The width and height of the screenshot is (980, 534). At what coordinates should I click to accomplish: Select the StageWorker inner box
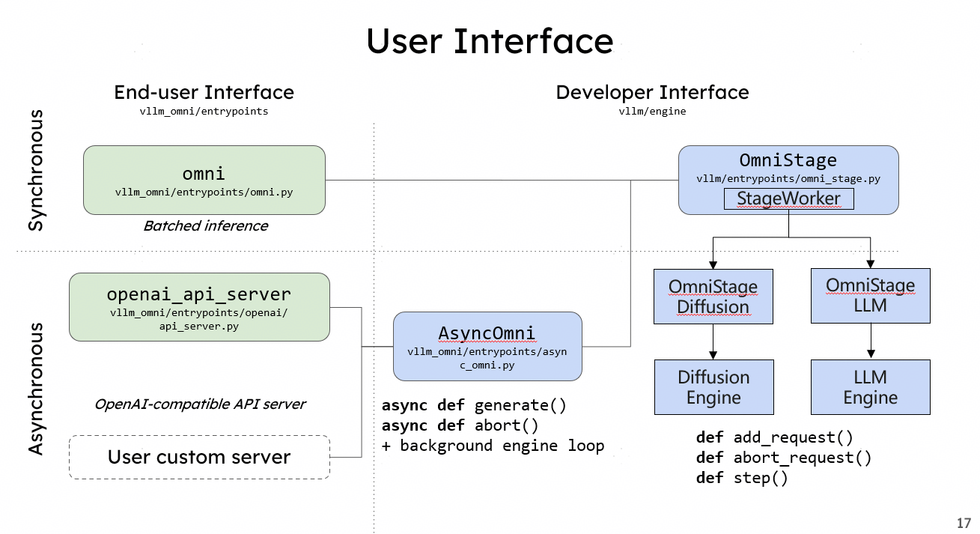[788, 198]
